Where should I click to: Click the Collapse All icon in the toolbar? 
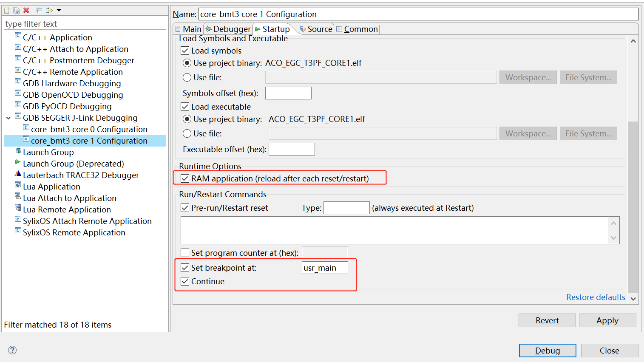point(39,10)
